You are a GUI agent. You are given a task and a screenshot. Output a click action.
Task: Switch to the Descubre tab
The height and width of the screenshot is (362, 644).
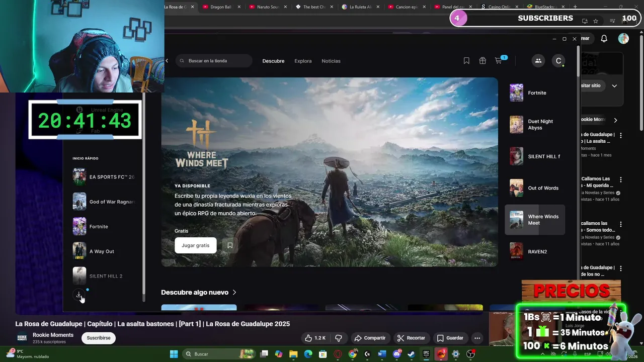273,61
